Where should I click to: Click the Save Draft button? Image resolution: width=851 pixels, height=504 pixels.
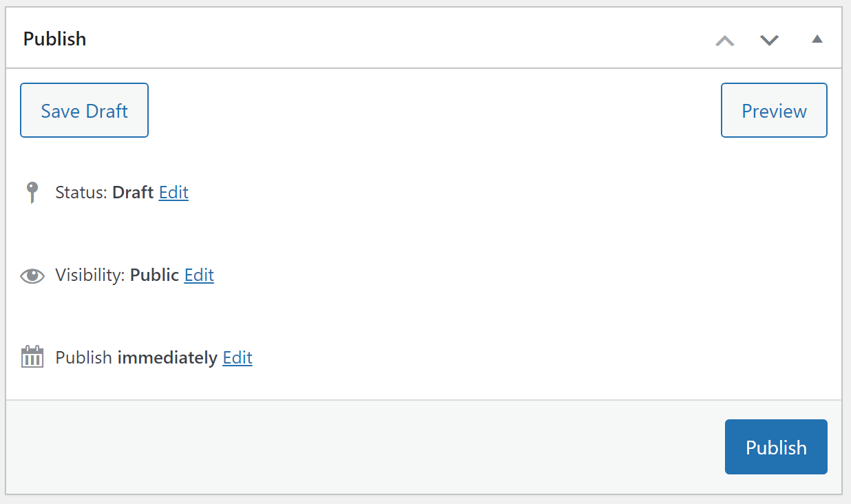coord(84,110)
